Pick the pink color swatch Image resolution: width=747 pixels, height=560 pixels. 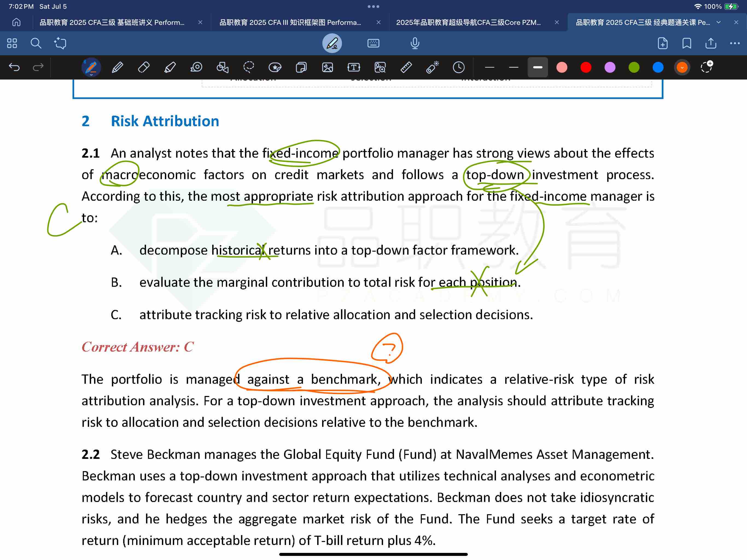pos(562,67)
